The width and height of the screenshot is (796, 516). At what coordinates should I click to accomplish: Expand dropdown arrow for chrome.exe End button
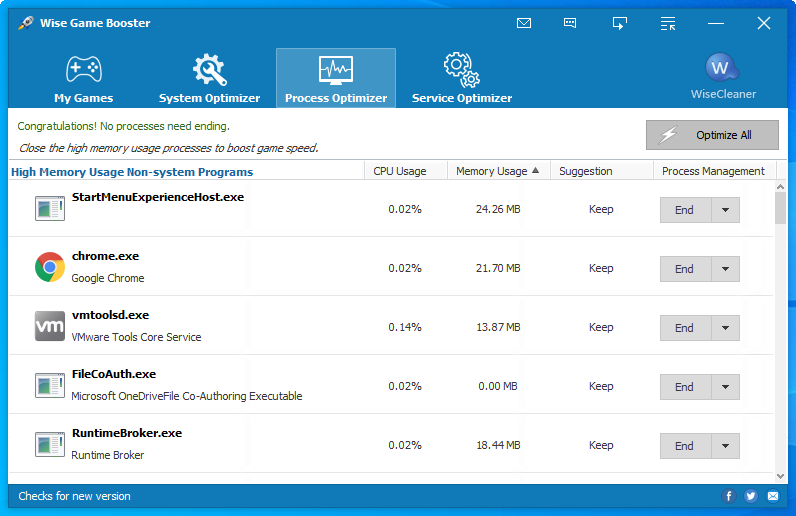point(725,269)
